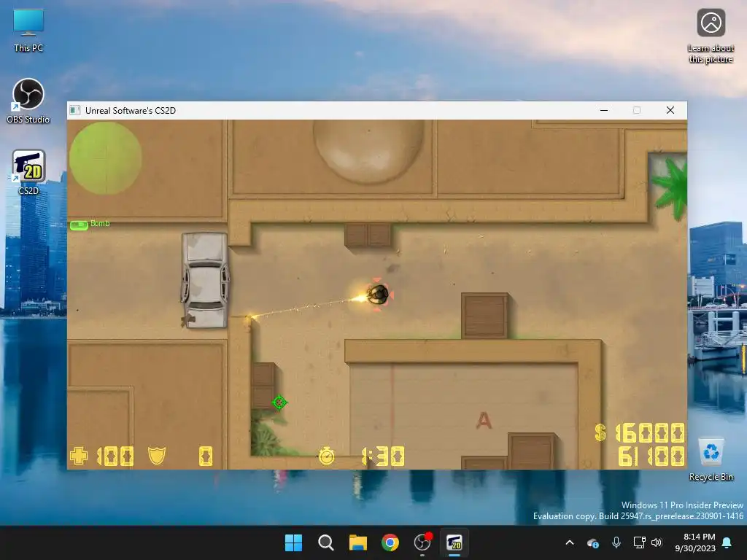Image resolution: width=747 pixels, height=560 pixels.
Task: Click the CS2D window title bar icon
Action: [75, 111]
